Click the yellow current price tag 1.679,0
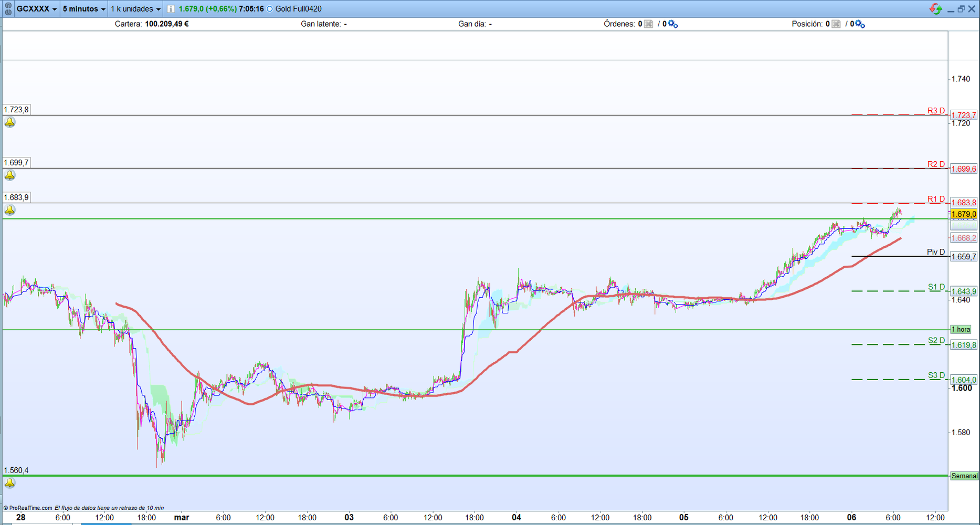The image size is (980, 525). tap(964, 214)
